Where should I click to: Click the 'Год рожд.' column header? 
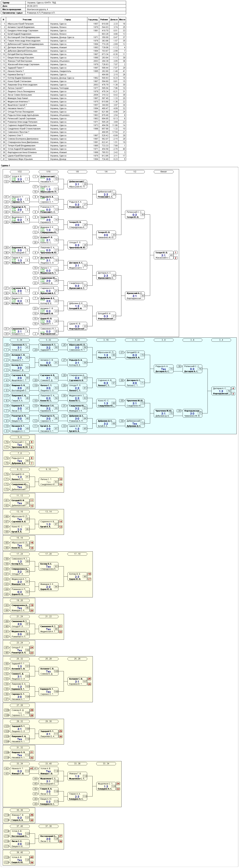[93, 20]
